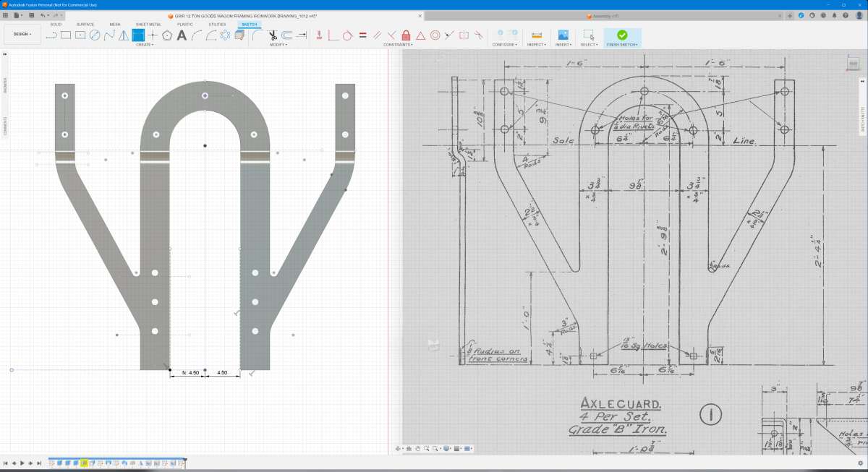The width and height of the screenshot is (868, 472).
Task: Switch to the SURFACE tab
Action: 85,24
